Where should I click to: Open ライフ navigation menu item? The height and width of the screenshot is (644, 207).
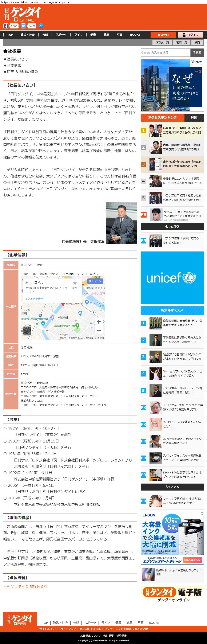click(x=78, y=35)
